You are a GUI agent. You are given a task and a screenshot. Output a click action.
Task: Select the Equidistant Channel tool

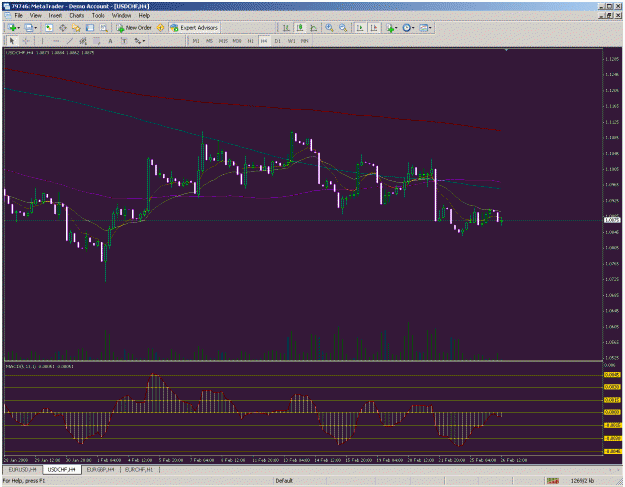(x=83, y=41)
